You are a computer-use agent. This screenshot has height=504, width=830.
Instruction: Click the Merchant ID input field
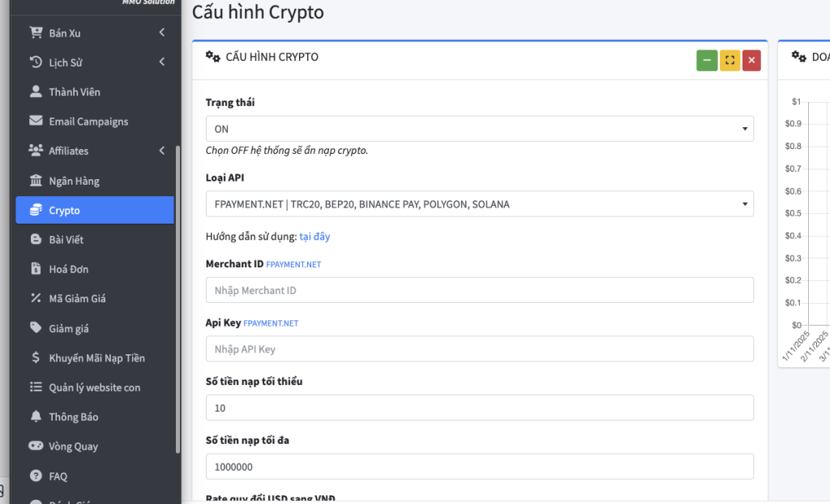(x=479, y=290)
